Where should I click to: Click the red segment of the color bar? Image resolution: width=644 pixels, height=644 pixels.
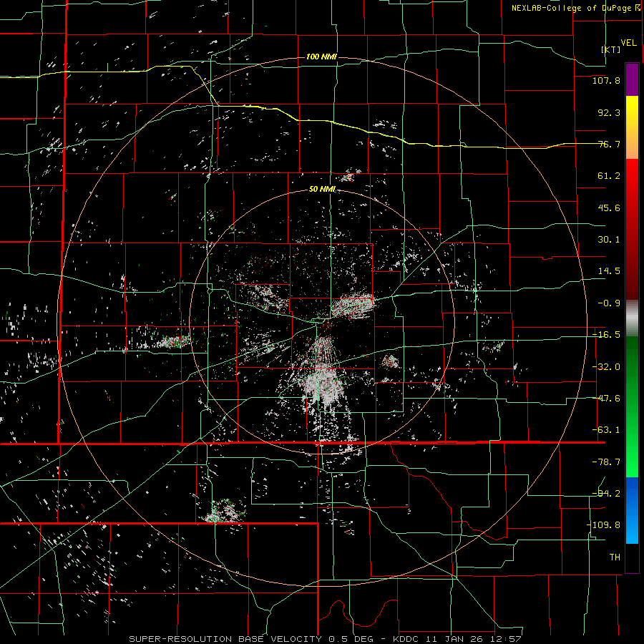pos(632,229)
